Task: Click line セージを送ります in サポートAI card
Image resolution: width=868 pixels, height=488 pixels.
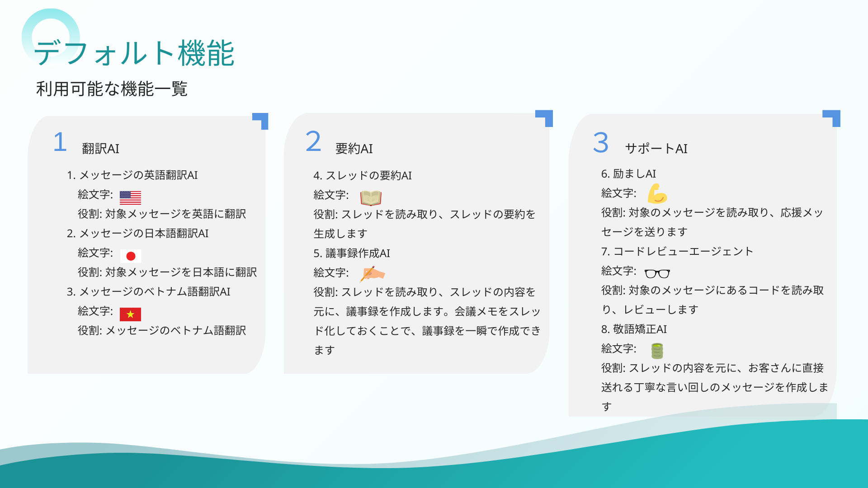Action: 644,232
